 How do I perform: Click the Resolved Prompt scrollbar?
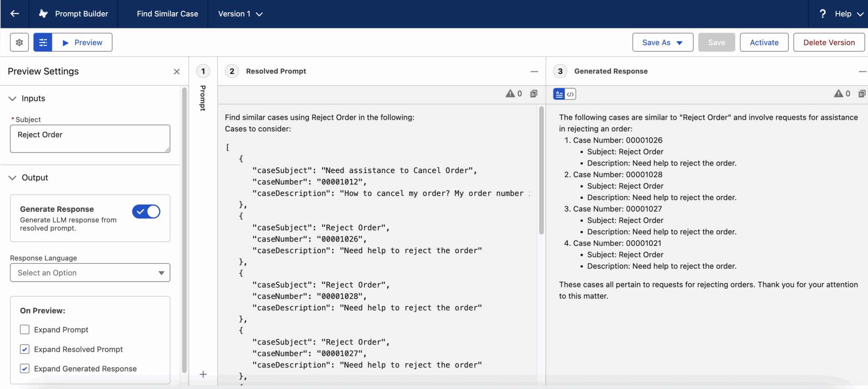[x=541, y=170]
